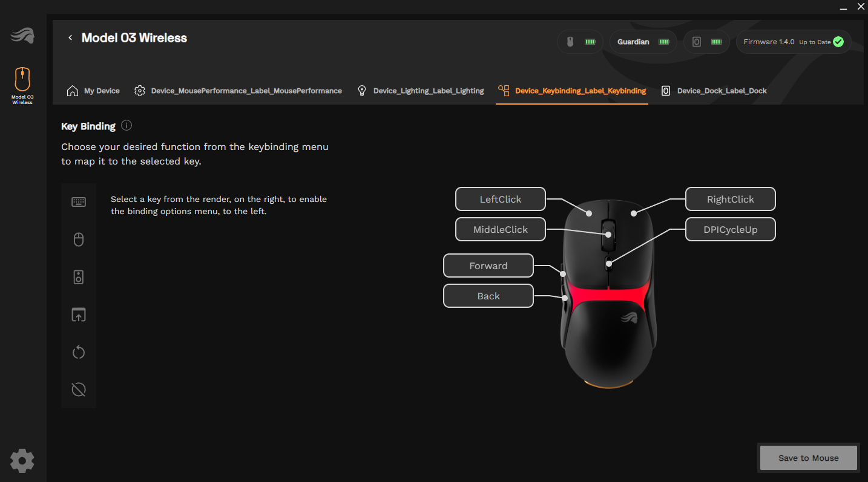Choose the launch application binding icon
868x482 pixels.
point(79,315)
